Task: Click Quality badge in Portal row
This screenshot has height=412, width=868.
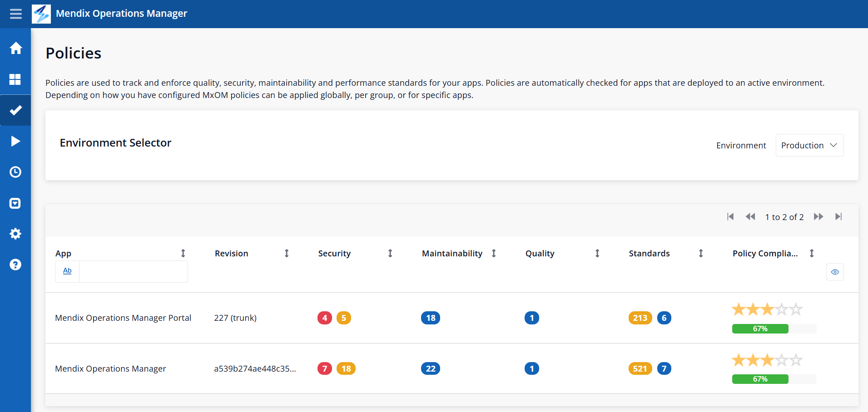Action: point(532,318)
